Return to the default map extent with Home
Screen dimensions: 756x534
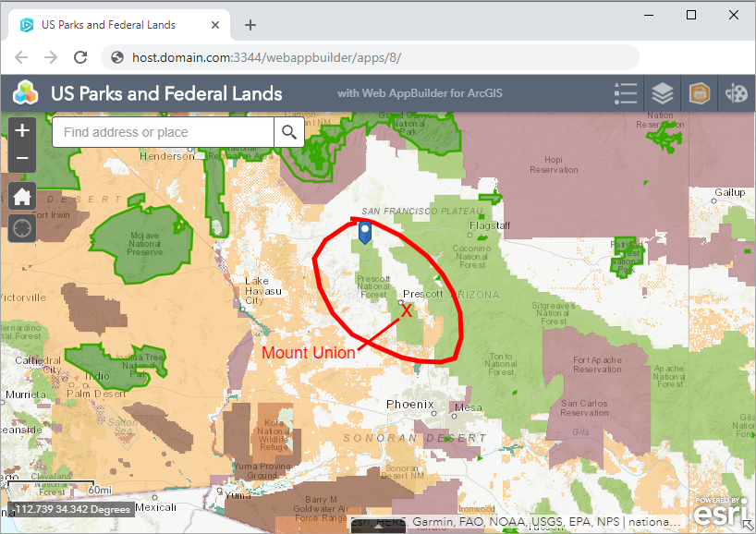point(21,196)
